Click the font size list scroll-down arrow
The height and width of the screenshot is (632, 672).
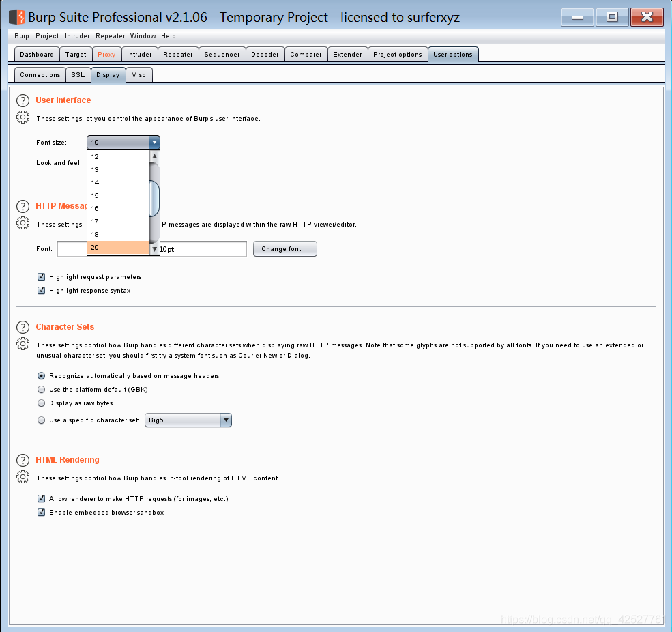(x=154, y=249)
